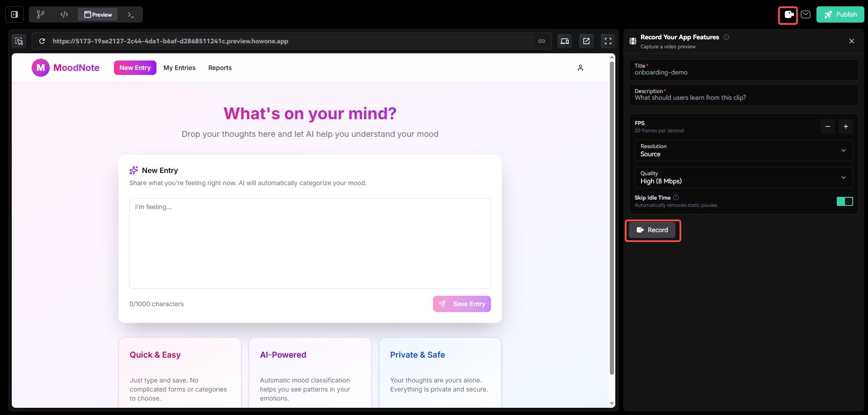This screenshot has width=868, height=415.
Task: Toggle the left sidebar panel icon
Action: click(14, 14)
